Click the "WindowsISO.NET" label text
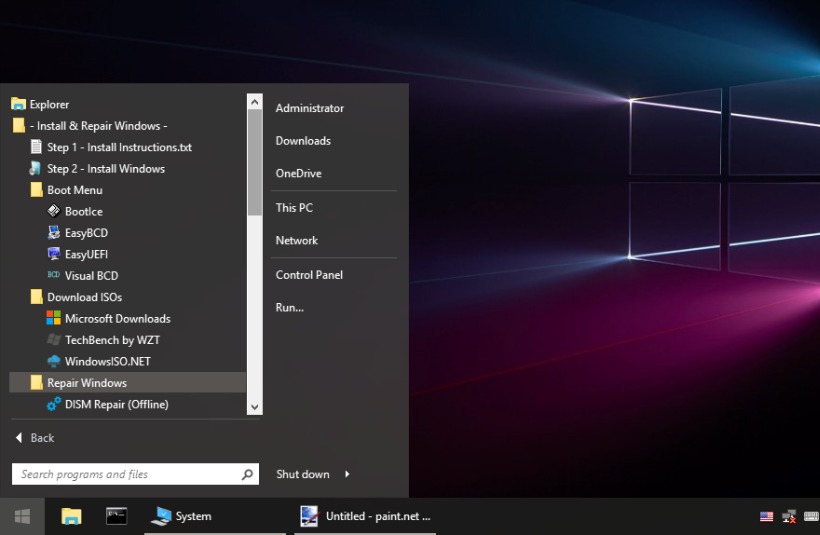 pyautogui.click(x=108, y=361)
